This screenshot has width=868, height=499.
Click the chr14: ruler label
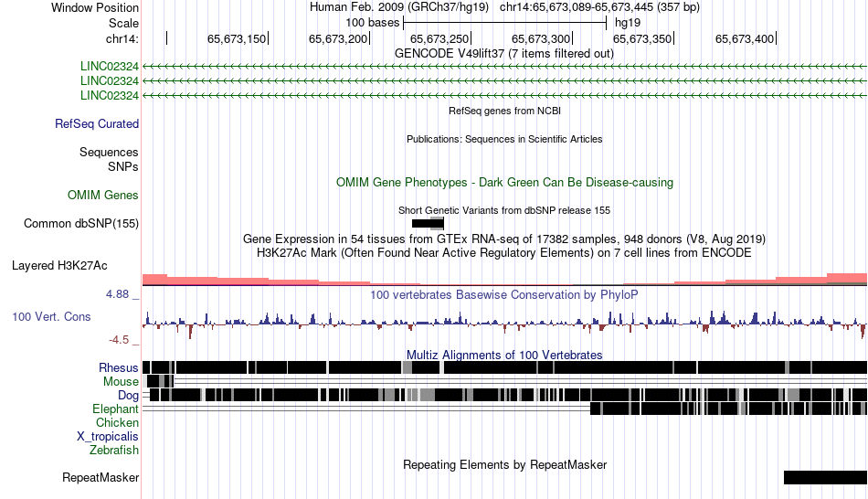122,38
